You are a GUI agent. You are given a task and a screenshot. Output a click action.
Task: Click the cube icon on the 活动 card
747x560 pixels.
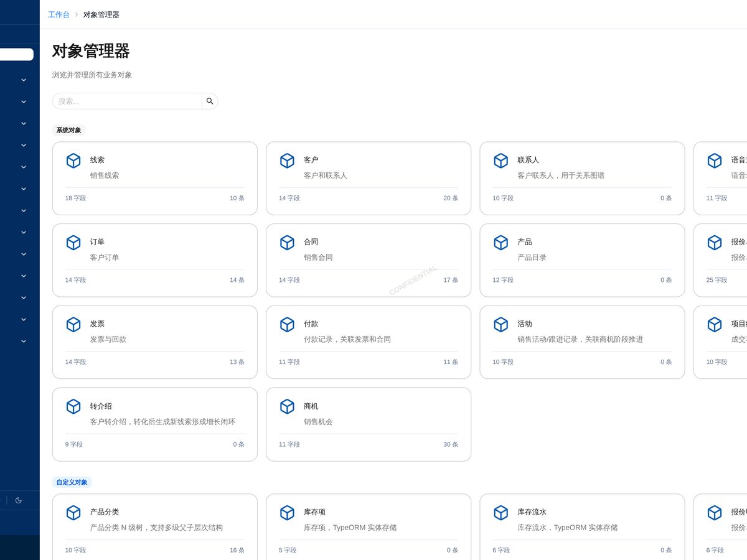point(501,325)
